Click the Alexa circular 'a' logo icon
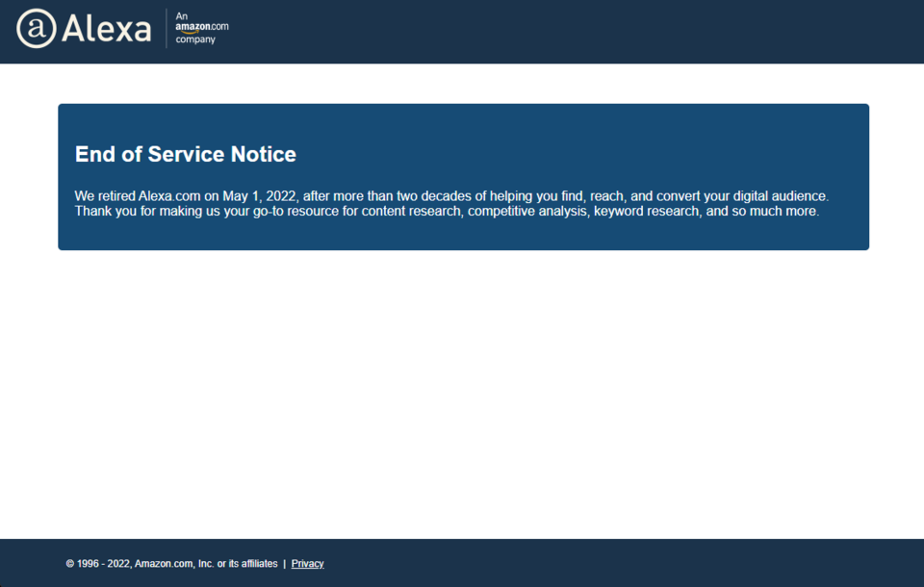This screenshot has height=587, width=924. coord(37,28)
